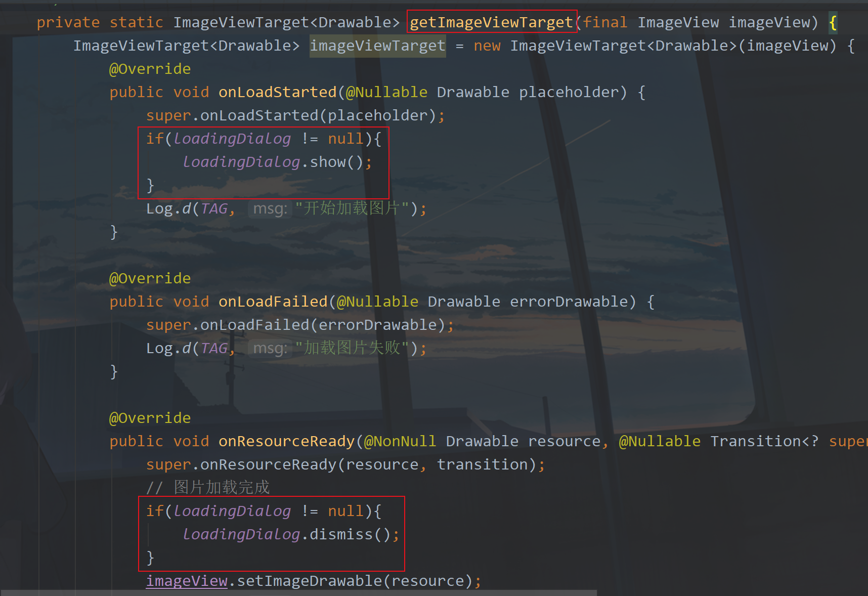Image resolution: width=868 pixels, height=596 pixels.
Task: Click the comment // 图片加载完成
Action: tap(208, 488)
